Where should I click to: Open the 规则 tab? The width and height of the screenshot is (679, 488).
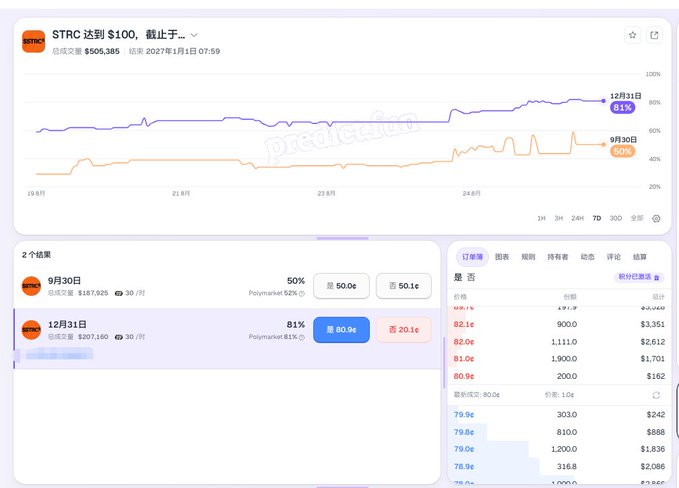[x=528, y=257]
